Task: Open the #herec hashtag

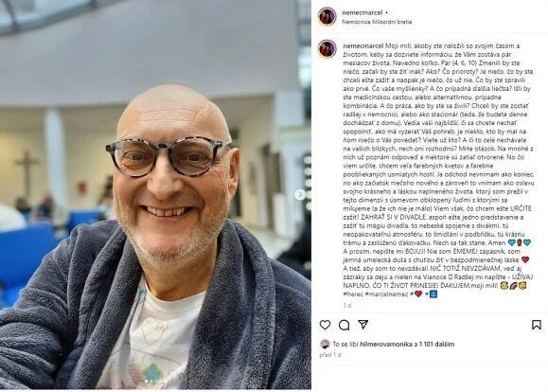Action: (353, 294)
